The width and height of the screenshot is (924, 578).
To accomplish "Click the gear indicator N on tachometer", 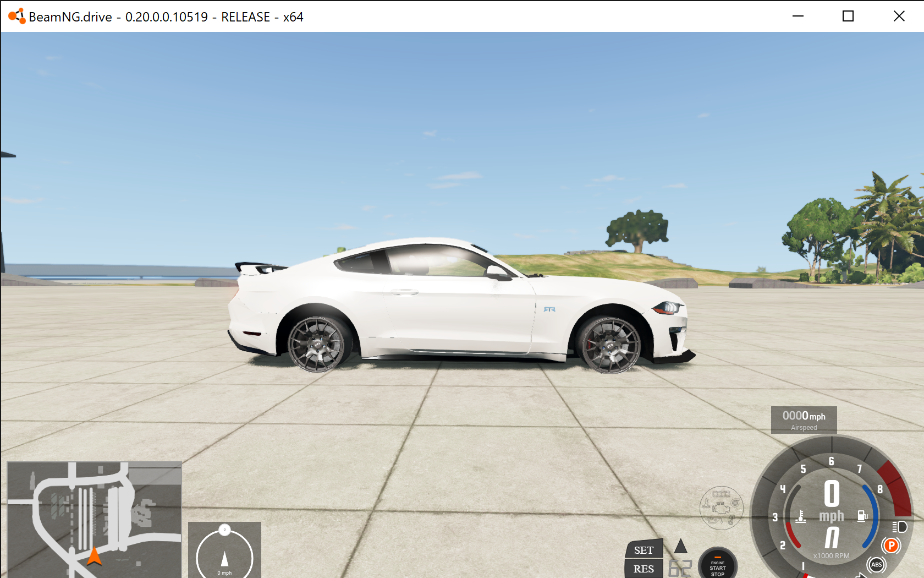I will click(832, 537).
